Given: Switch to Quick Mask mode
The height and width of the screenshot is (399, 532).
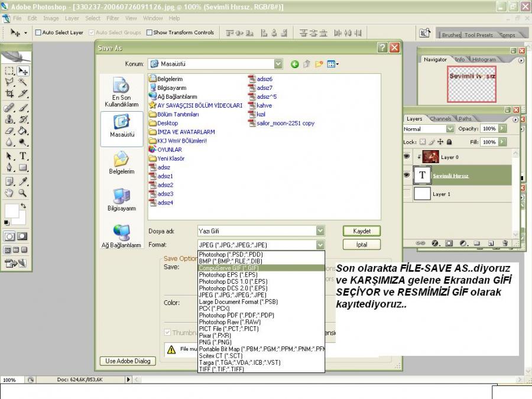Looking at the screenshot, I should 22,236.
